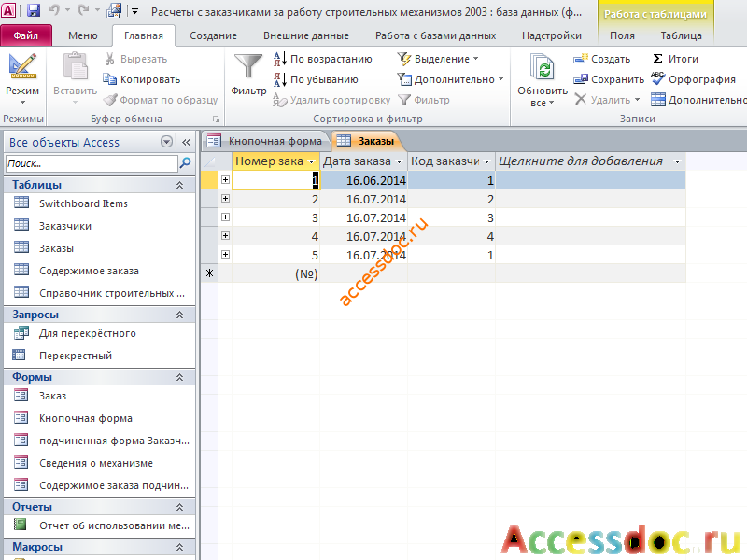This screenshot has width=747, height=560.
Task: Click the Все объекты Access dropdown arrow
Action: (166, 142)
